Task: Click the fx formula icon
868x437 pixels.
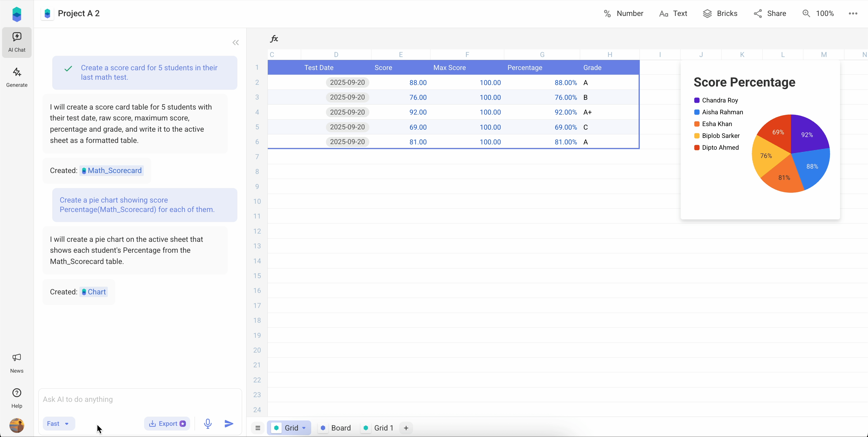Action: point(274,39)
